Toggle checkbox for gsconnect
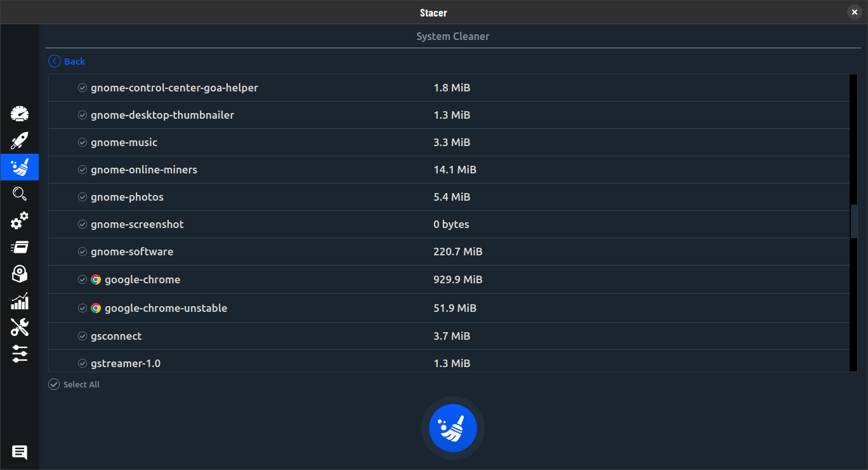 point(82,336)
